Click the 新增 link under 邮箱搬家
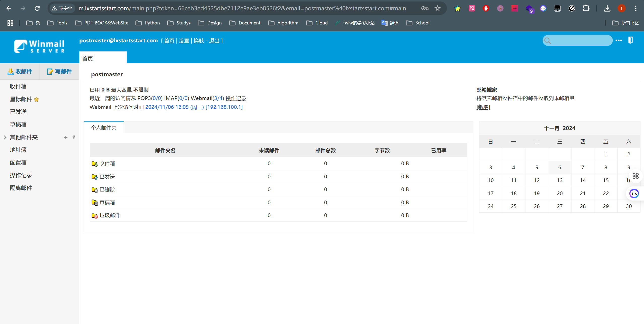This screenshot has width=644, height=324. click(483, 107)
